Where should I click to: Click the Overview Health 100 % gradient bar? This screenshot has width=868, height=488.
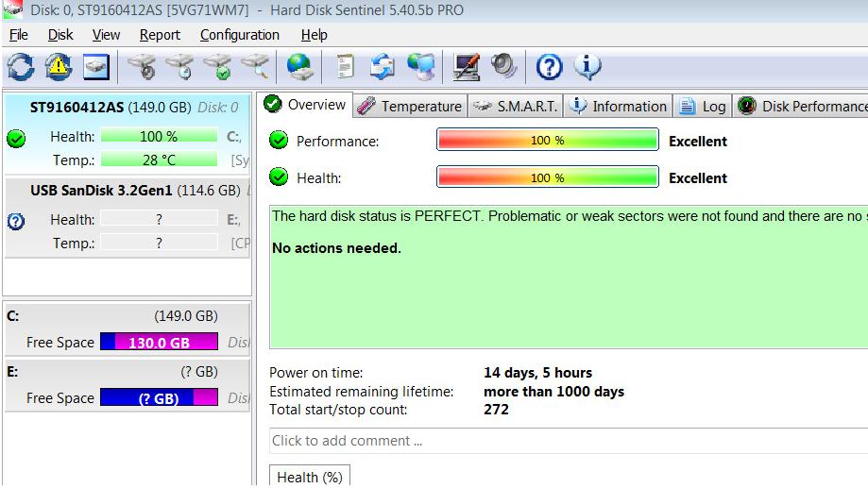(548, 177)
